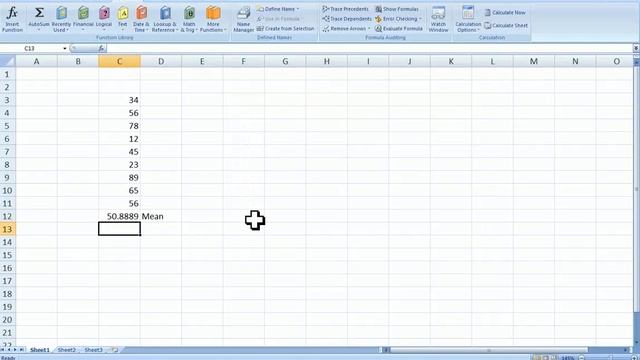640x360 pixels.
Task: Open the Logical functions book
Action: tap(104, 18)
